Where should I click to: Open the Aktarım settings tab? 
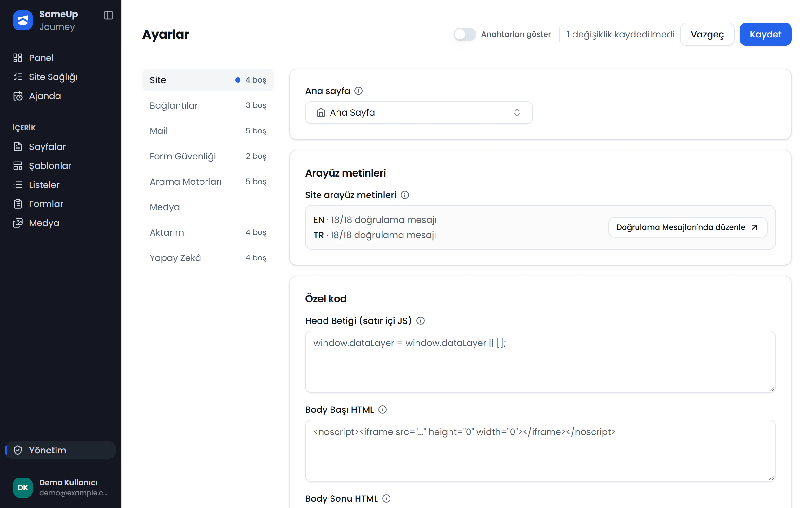point(208,232)
